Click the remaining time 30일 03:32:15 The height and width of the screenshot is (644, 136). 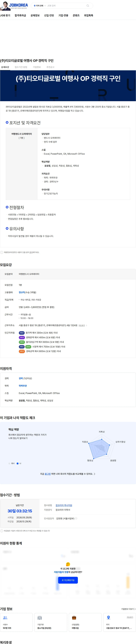[20, 511]
